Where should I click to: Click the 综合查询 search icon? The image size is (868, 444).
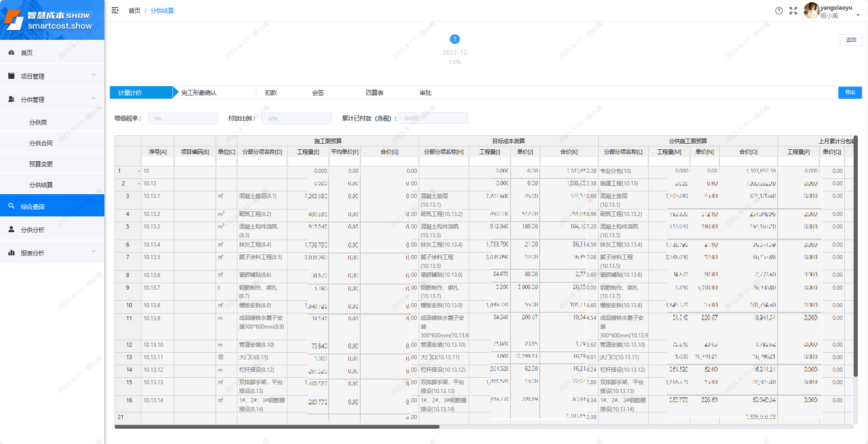pos(12,206)
